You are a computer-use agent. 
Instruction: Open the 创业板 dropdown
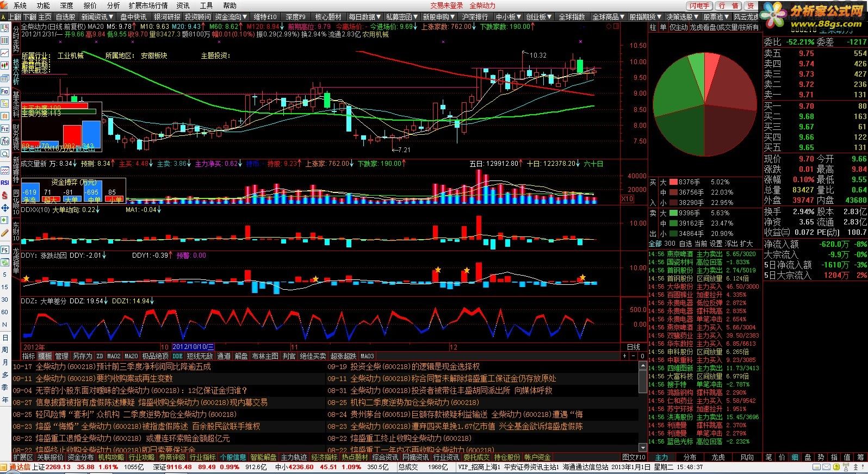pos(539,17)
